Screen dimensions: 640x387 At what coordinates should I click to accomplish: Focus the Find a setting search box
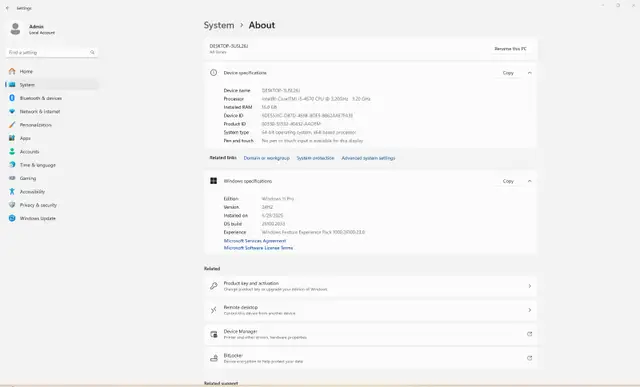[x=51, y=52]
